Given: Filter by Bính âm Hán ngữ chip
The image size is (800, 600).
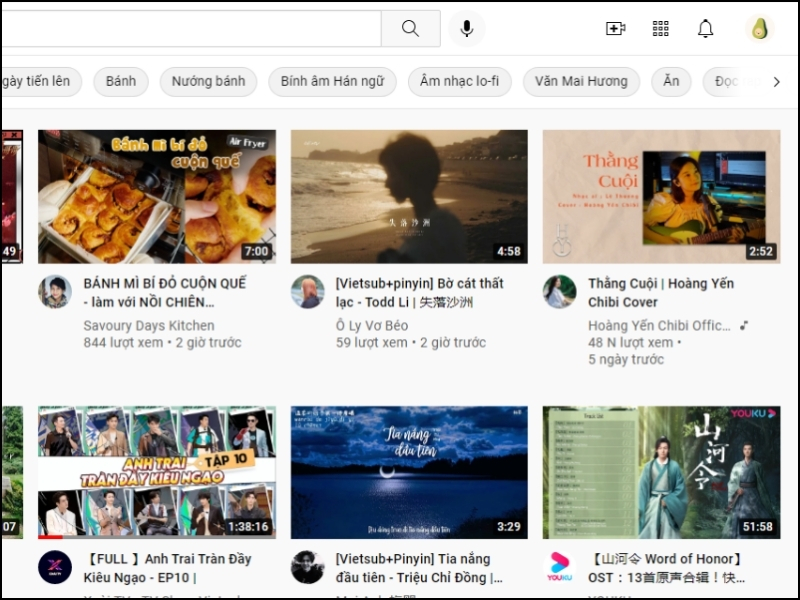Looking at the screenshot, I should click(332, 82).
